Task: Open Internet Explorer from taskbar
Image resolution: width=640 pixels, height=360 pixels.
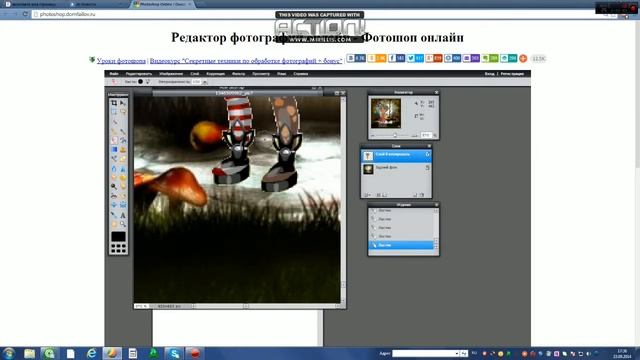Action: pos(91,353)
